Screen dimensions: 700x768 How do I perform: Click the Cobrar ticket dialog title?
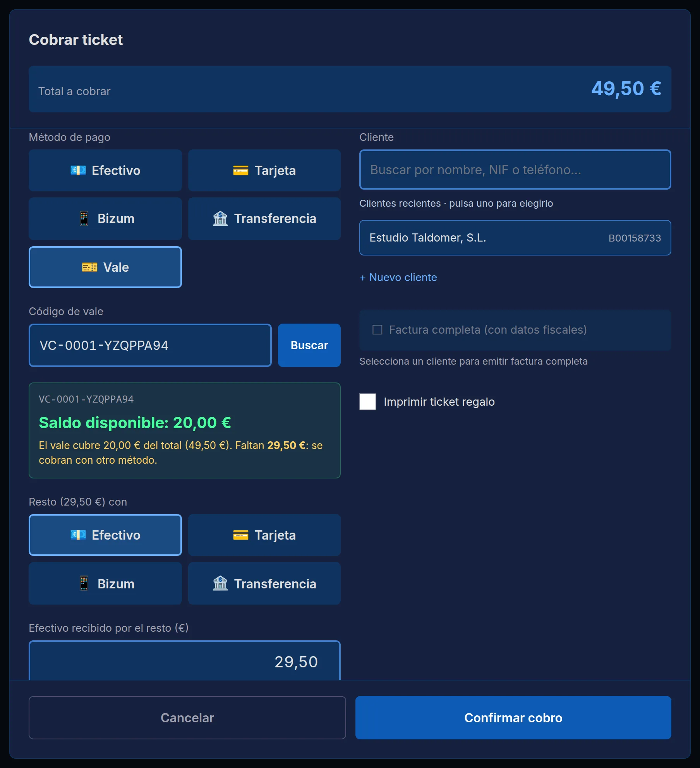(x=76, y=39)
